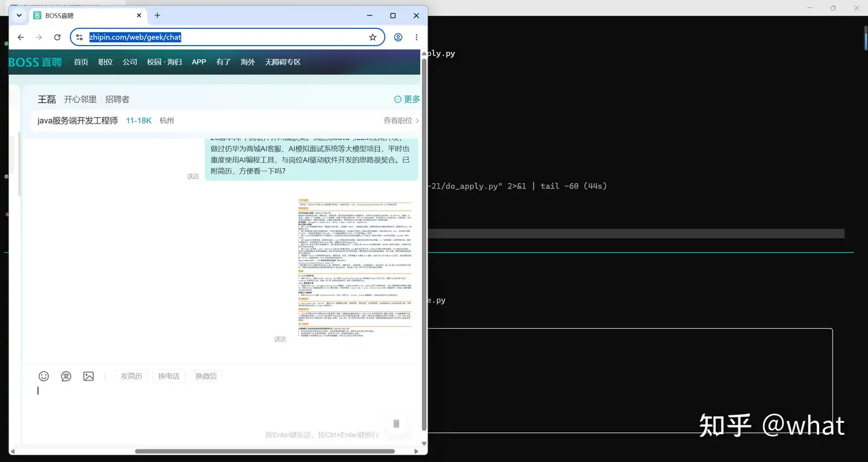
Task: Open 无障碍专区 in the site navigation
Action: [x=283, y=62]
